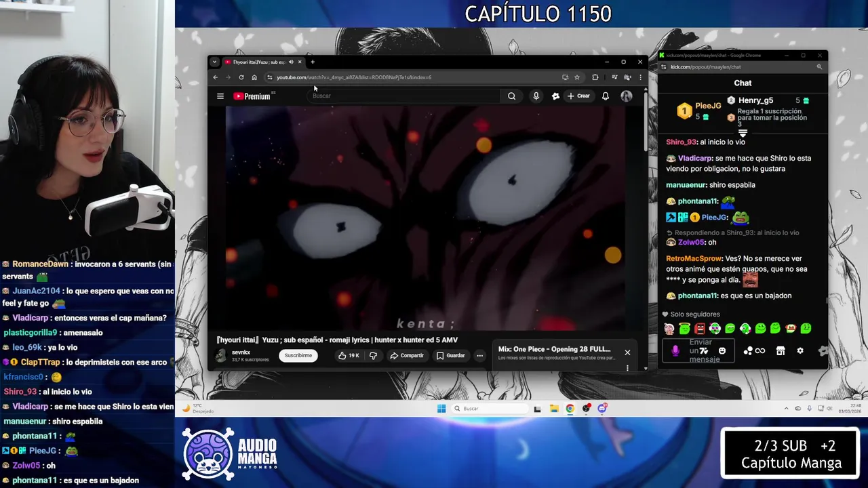The height and width of the screenshot is (488, 868).
Task: Open the YouTube hamburger guide menu
Action: click(x=220, y=96)
